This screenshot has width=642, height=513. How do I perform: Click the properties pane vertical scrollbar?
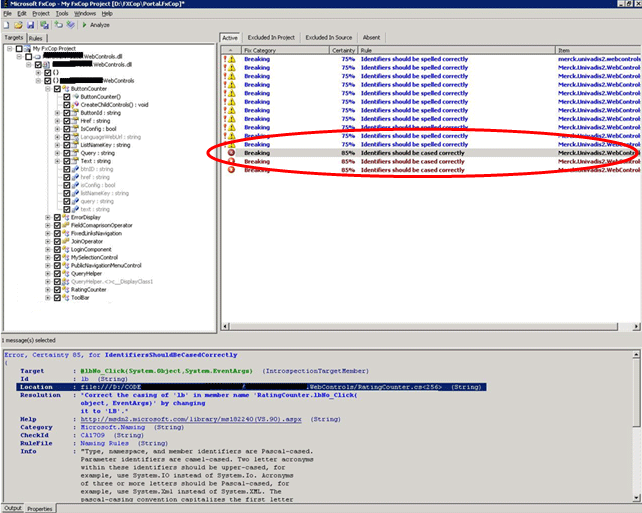[637, 393]
